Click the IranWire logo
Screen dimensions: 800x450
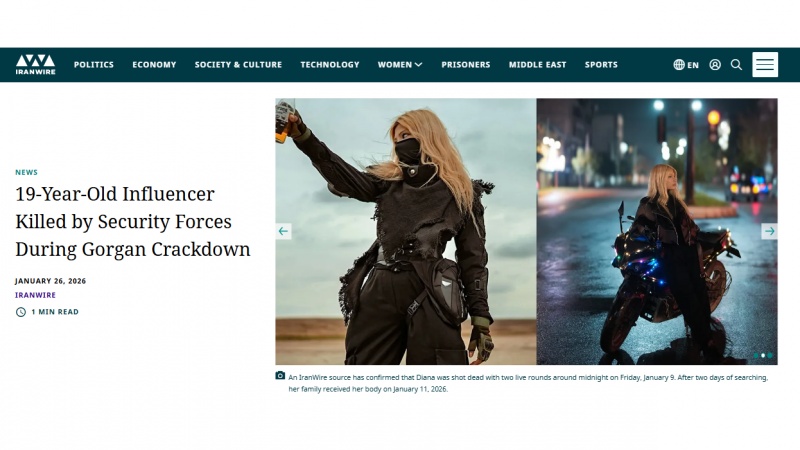35,65
